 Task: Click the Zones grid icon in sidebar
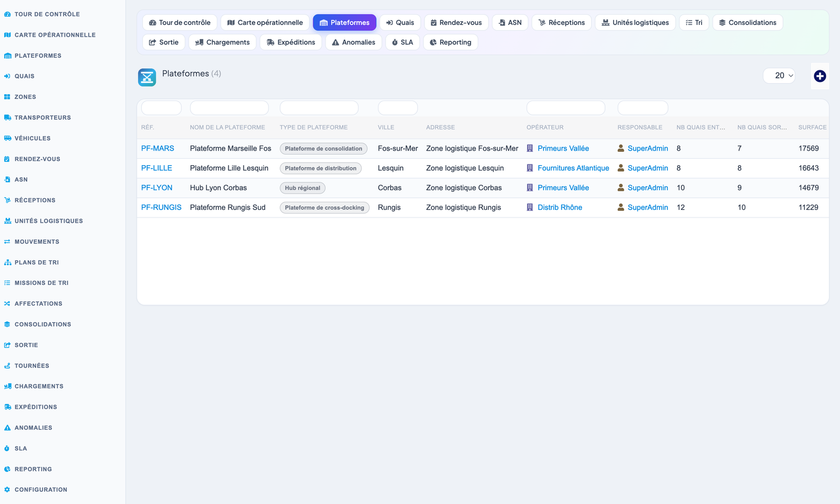click(8, 97)
